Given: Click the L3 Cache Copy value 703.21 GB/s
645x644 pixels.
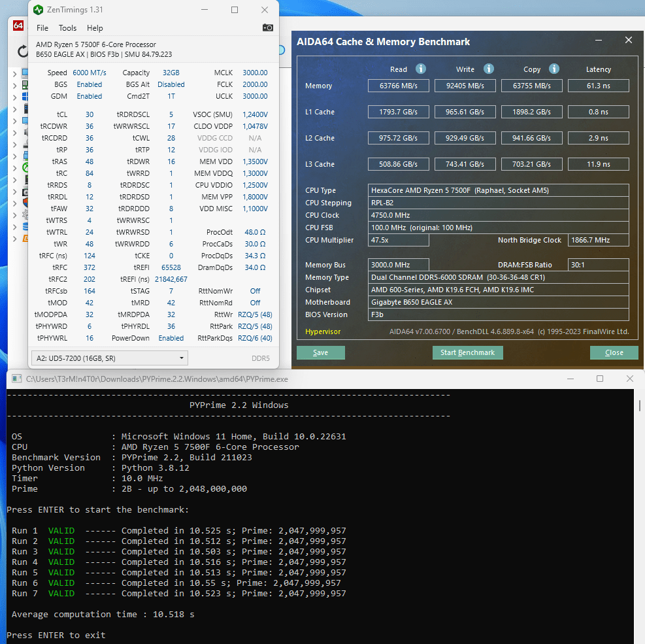Looking at the screenshot, I should click(531, 164).
